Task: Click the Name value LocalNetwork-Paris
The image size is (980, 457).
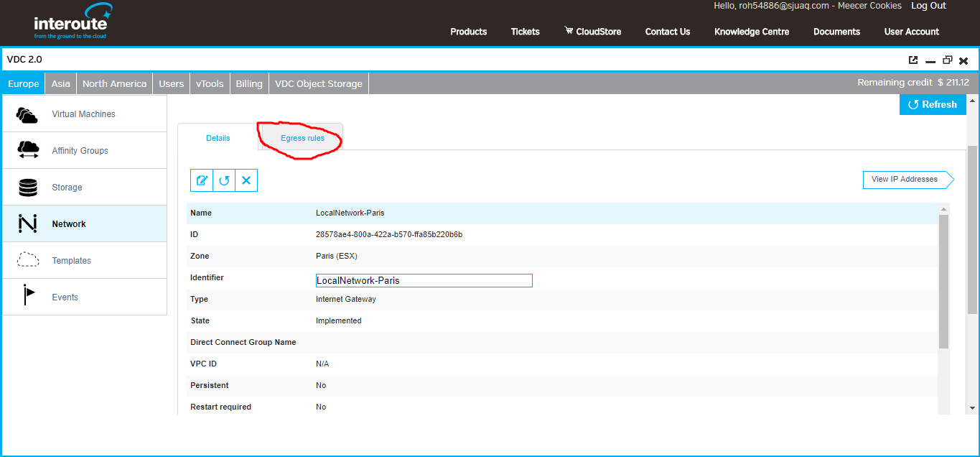Action: coord(350,213)
